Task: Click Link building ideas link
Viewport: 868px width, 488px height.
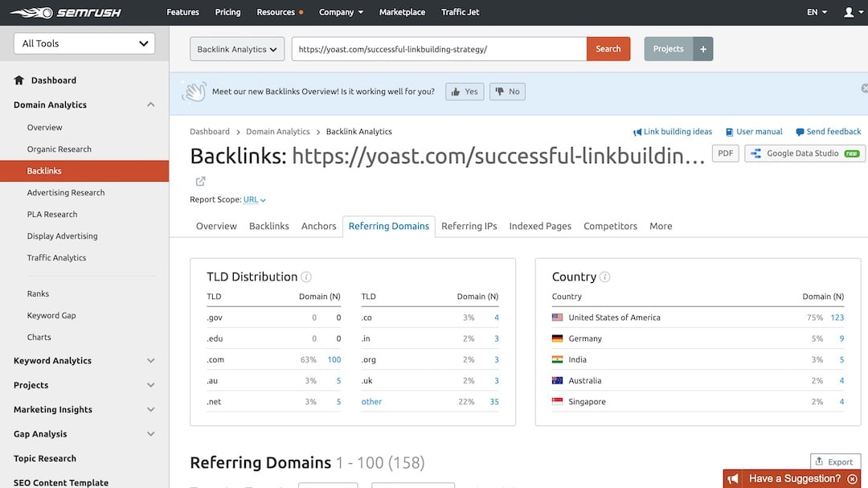Action: pyautogui.click(x=673, y=132)
